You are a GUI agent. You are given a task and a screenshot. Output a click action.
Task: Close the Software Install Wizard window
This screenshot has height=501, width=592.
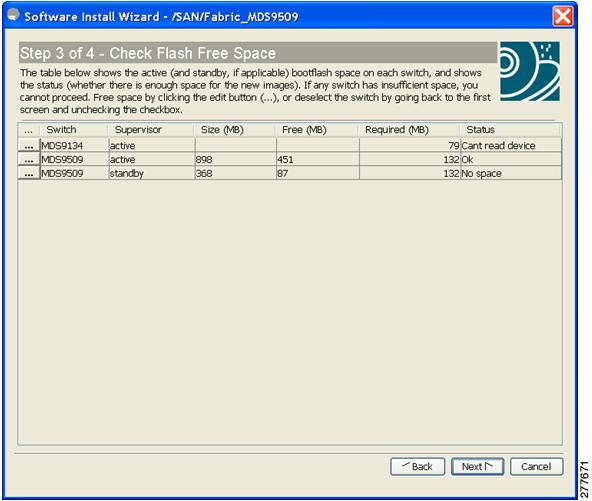[563, 16]
